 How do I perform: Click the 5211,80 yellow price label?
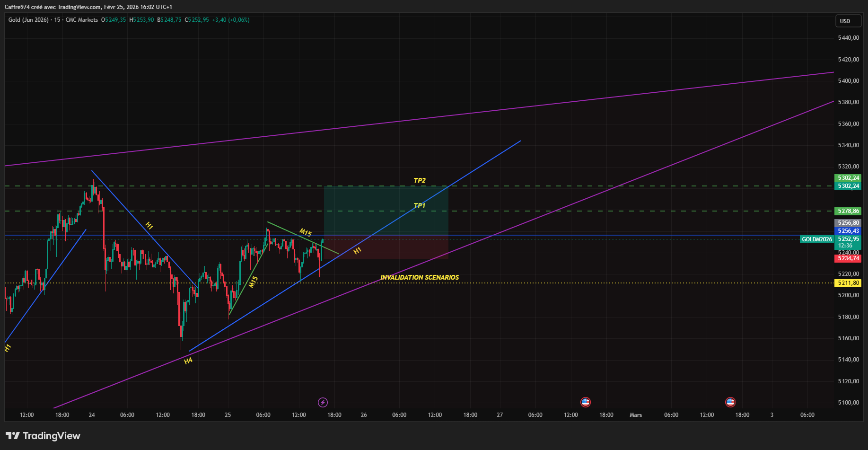[848, 283]
